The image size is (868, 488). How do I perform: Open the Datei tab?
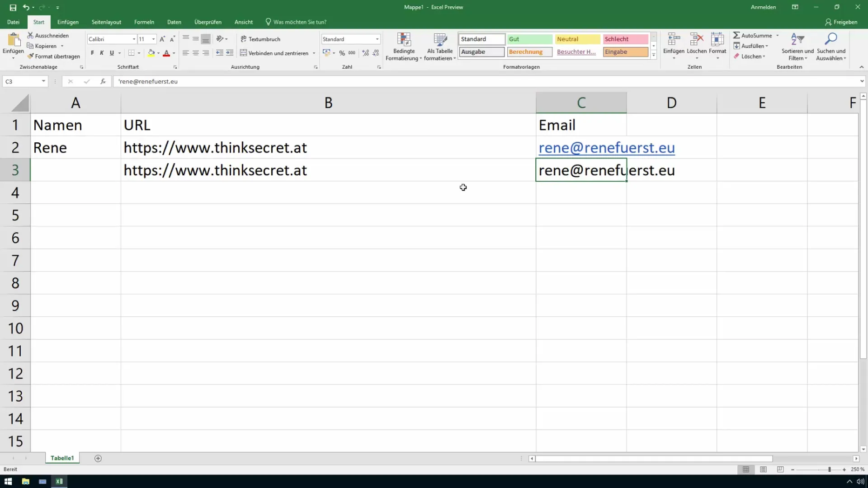coord(13,22)
